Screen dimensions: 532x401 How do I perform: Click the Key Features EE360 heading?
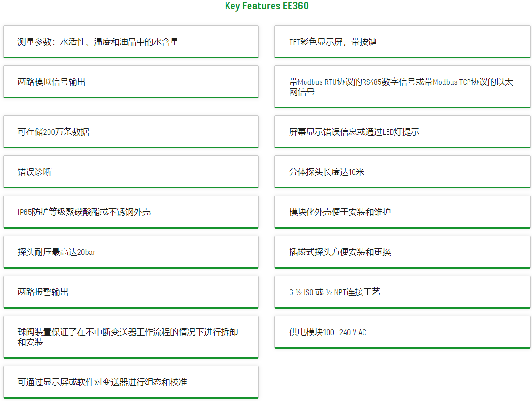click(x=266, y=6)
